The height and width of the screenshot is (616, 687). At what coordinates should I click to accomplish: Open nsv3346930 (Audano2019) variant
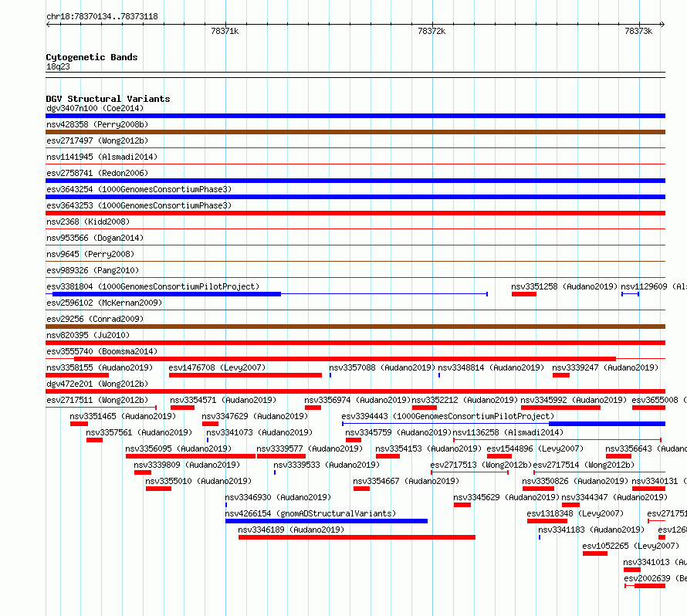click(x=278, y=497)
